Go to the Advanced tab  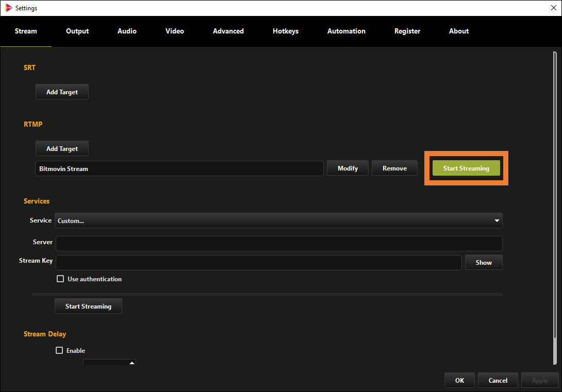pos(228,31)
